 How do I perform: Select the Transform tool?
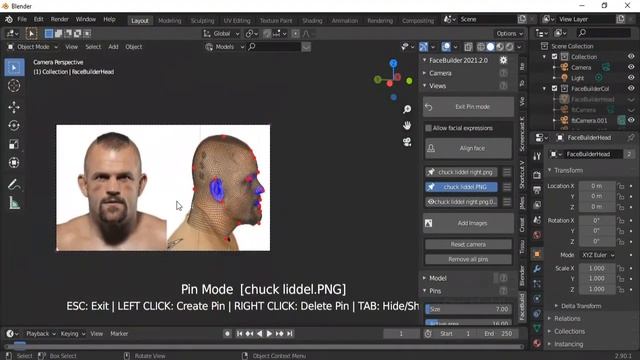click(x=14, y=163)
